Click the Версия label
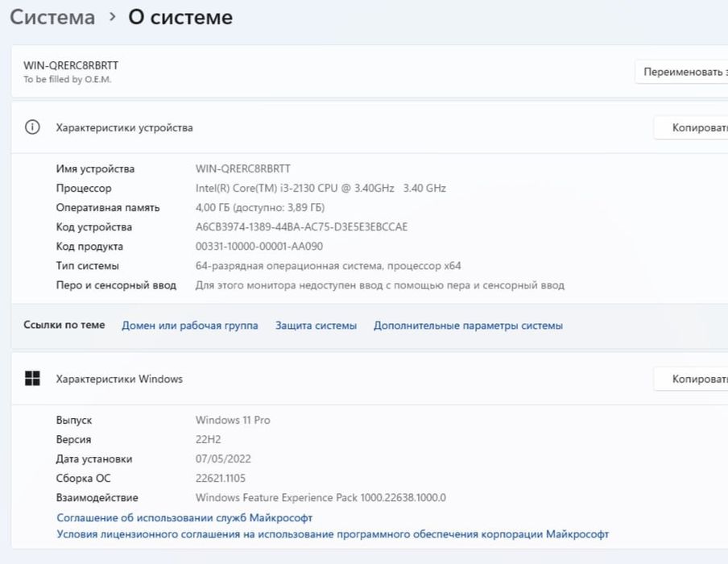This screenshot has height=564, width=728. point(73,439)
